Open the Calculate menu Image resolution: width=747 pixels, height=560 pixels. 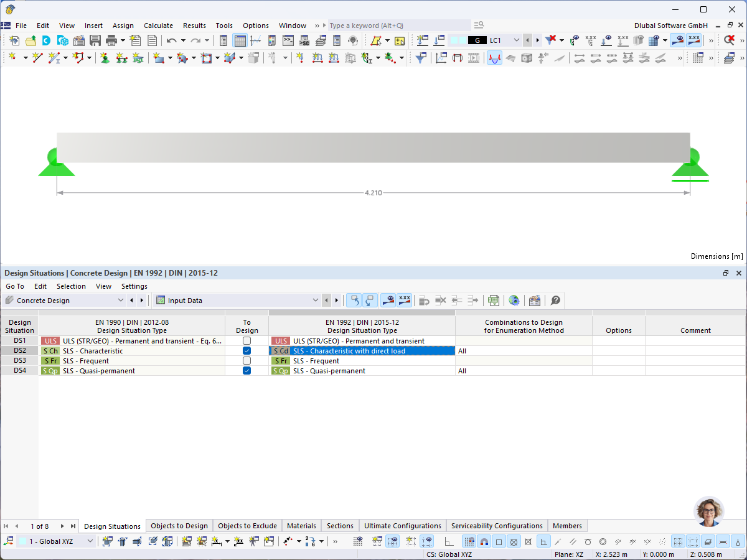click(158, 26)
